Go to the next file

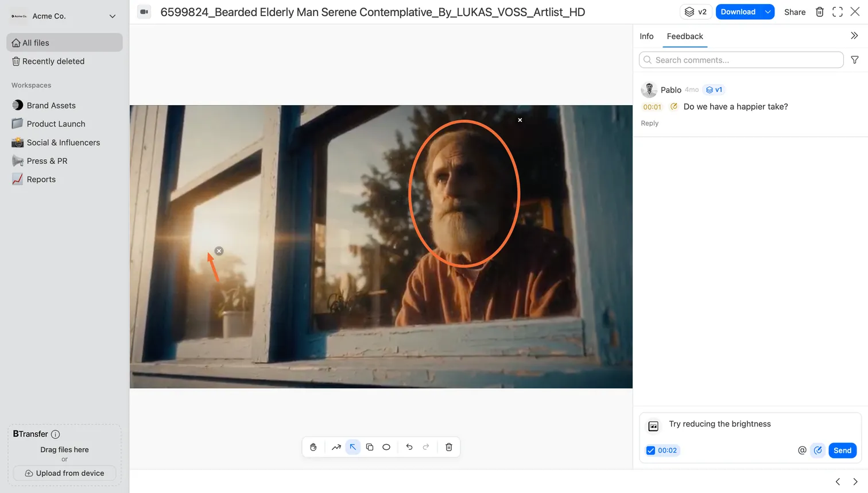click(855, 482)
